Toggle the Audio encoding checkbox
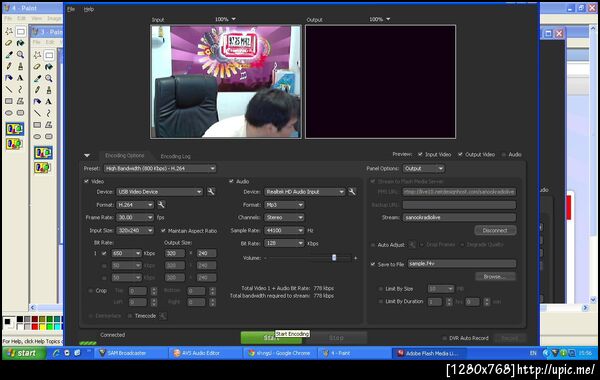The image size is (600, 380). 231,181
